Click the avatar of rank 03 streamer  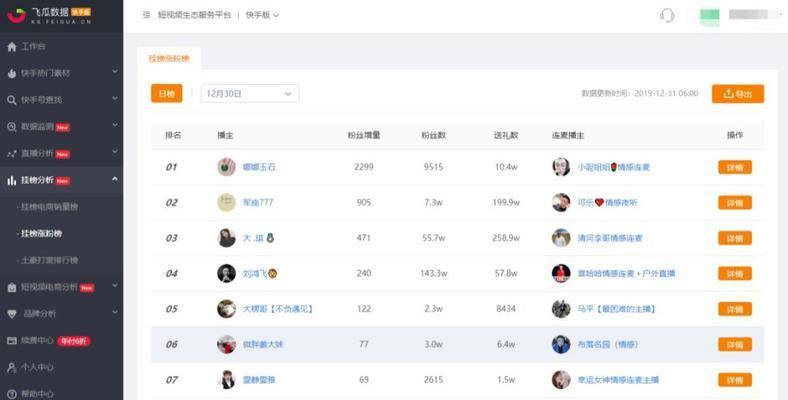click(227, 238)
